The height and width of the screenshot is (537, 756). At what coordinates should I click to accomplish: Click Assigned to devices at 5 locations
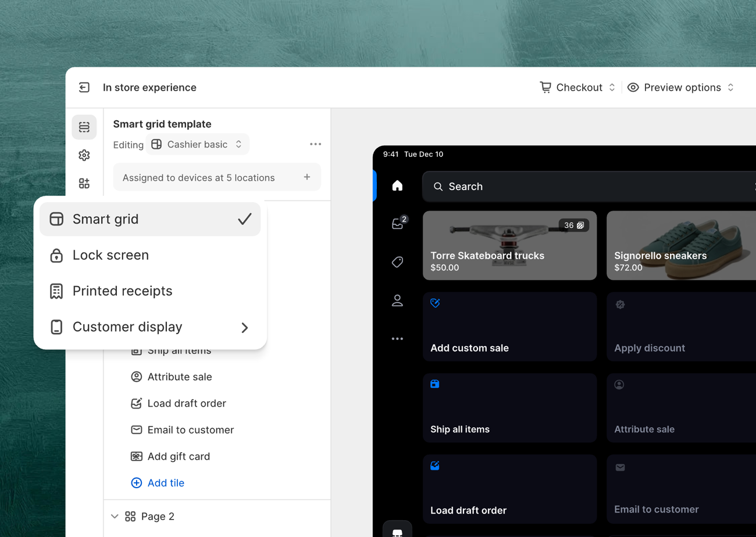pos(217,177)
